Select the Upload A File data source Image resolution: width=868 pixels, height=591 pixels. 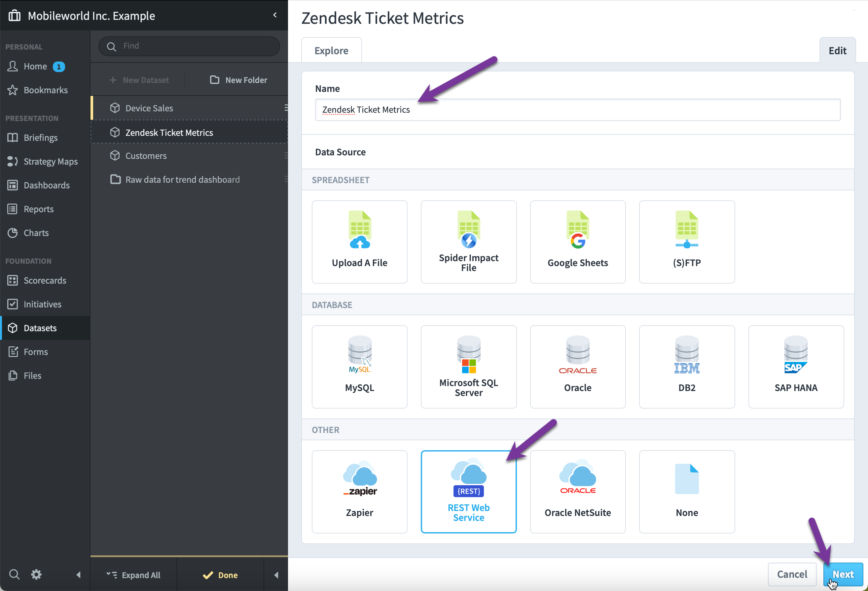359,242
